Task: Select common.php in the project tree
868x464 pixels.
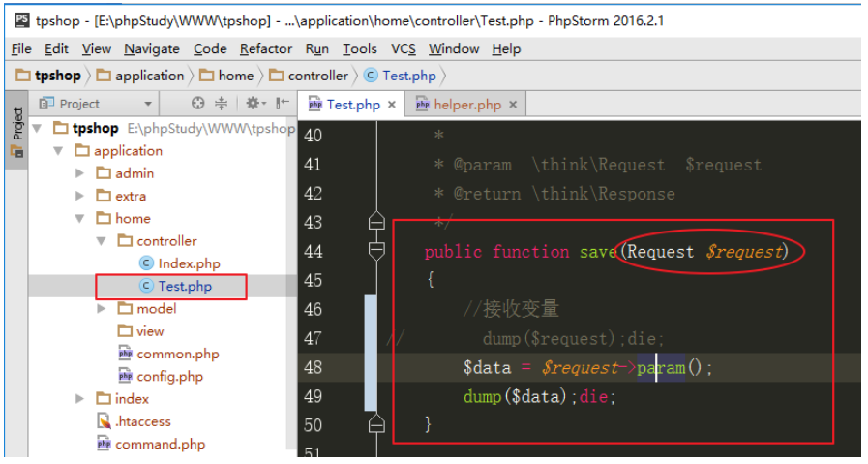Action: 178,354
